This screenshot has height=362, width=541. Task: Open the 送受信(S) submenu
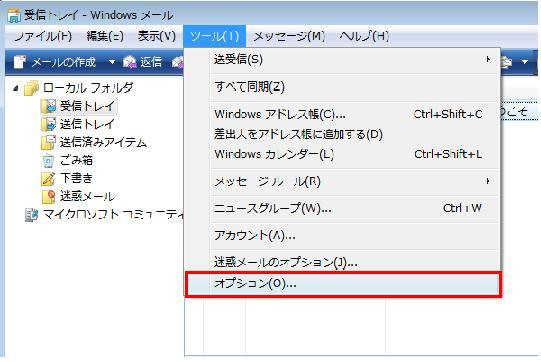click(355, 59)
